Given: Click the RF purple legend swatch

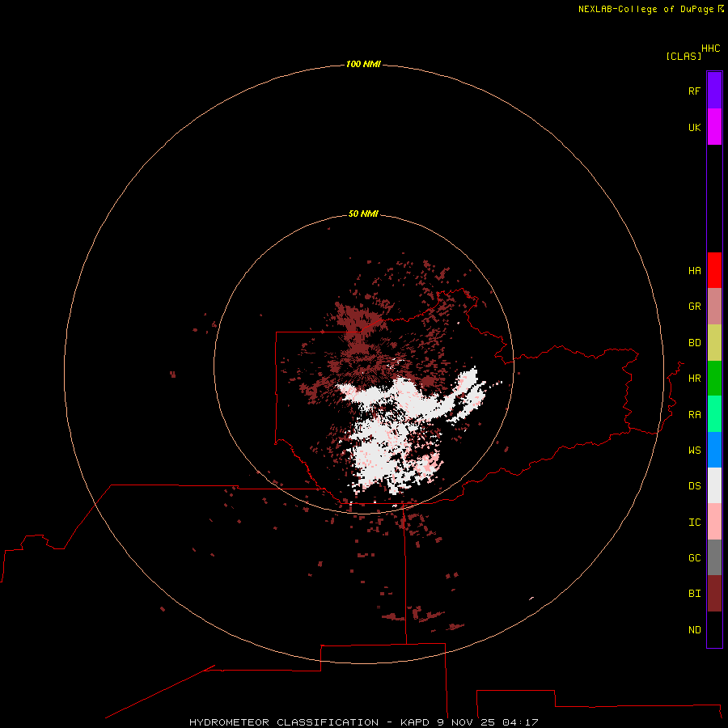Looking at the screenshot, I should [714, 91].
